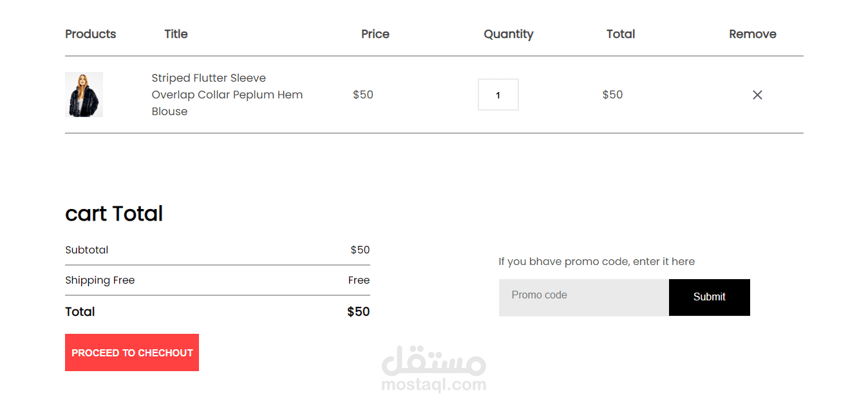Click the $50 unit price in product row

click(363, 95)
